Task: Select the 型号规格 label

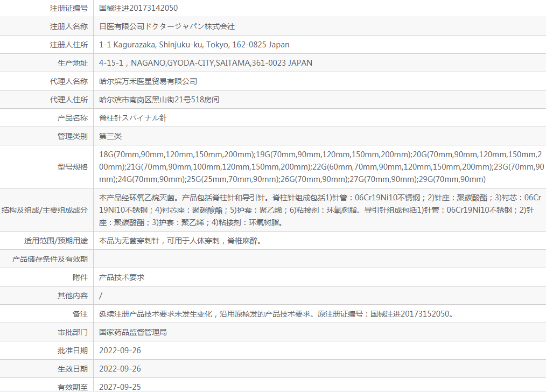Action: 73,167
